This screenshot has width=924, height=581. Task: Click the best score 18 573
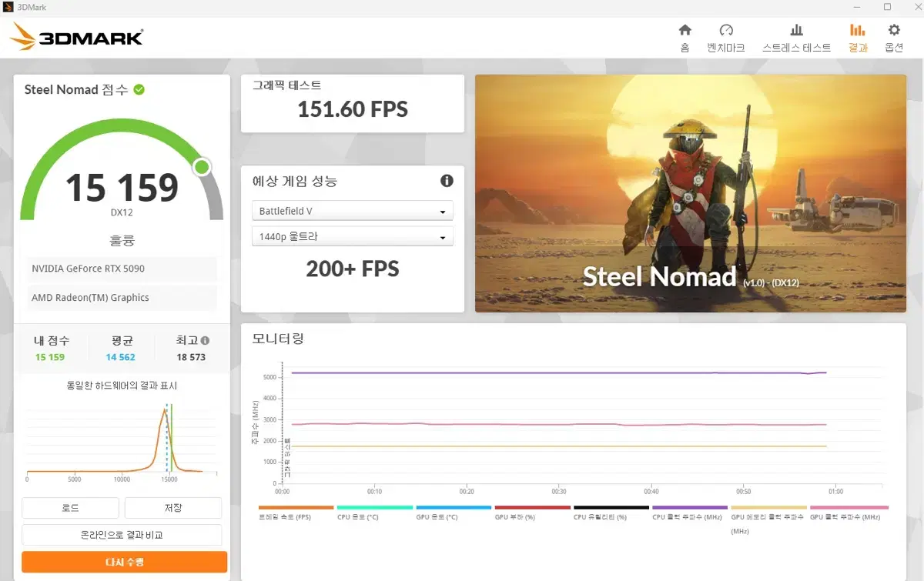[192, 357]
